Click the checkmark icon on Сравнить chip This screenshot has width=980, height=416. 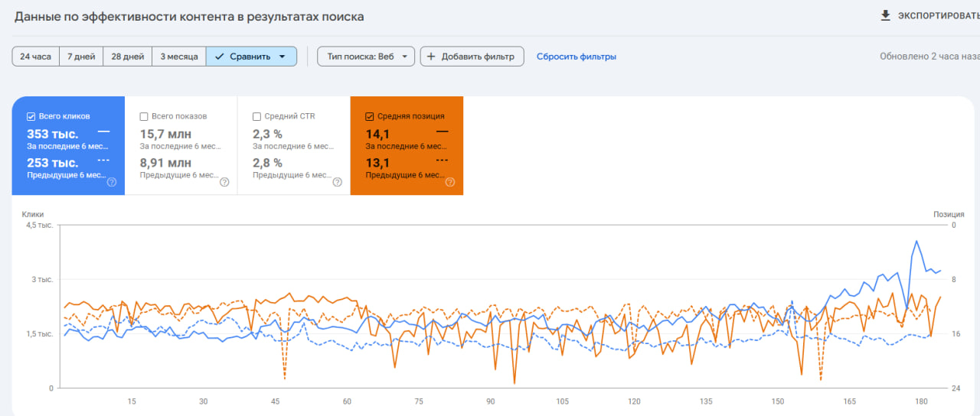click(x=220, y=57)
